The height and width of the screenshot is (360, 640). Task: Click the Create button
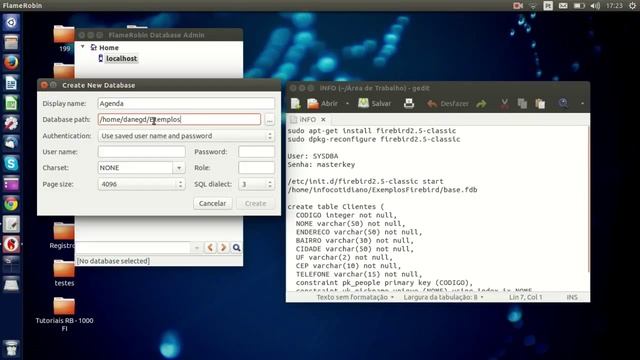pos(256,203)
